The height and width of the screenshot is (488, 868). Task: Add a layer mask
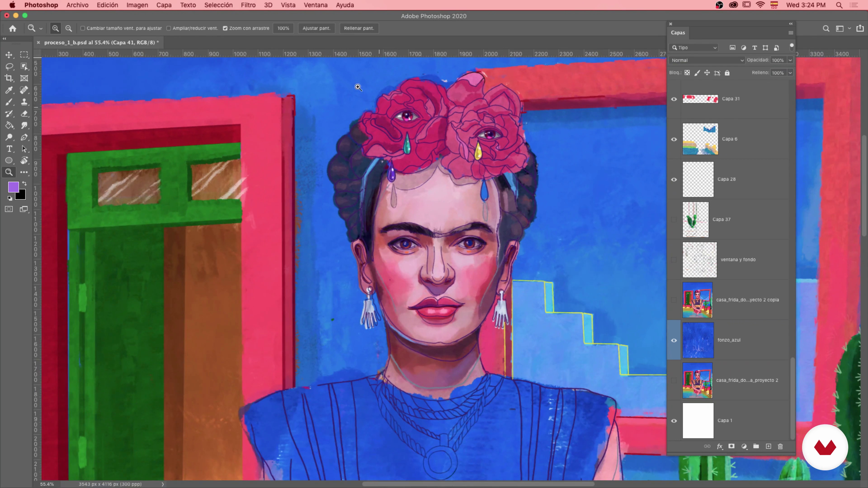point(731,446)
